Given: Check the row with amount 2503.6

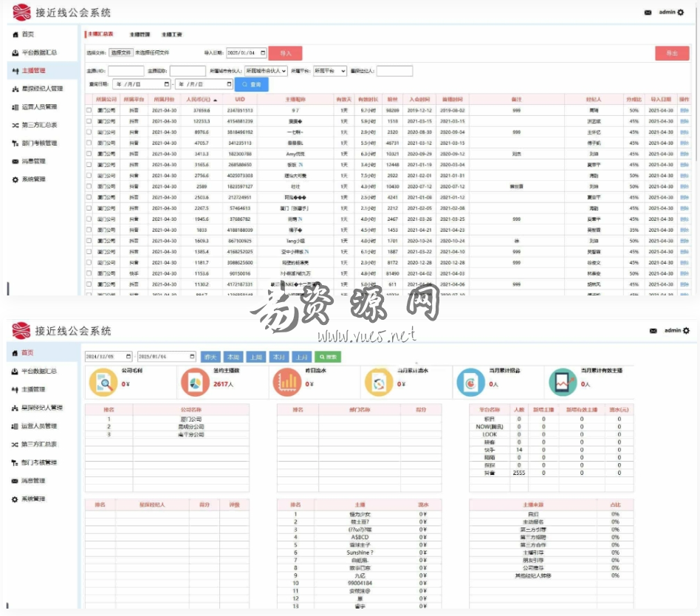Looking at the screenshot, I should 89,197.
